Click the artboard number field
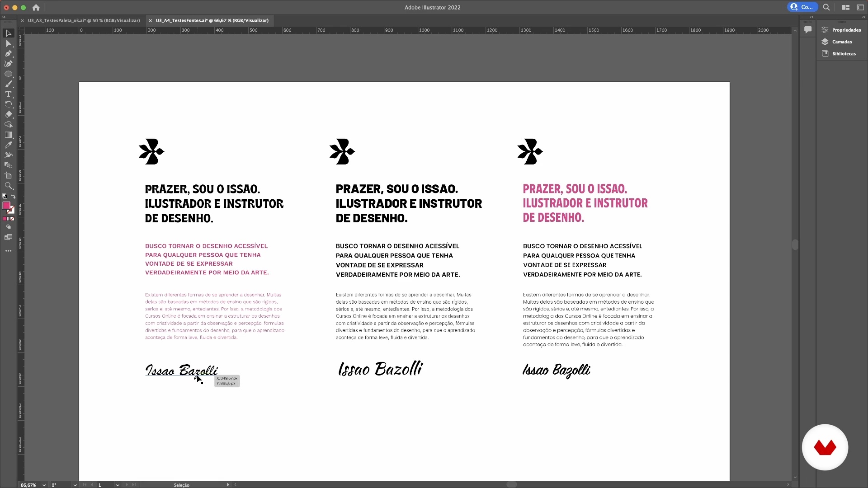This screenshot has width=868, height=488. tap(105, 485)
